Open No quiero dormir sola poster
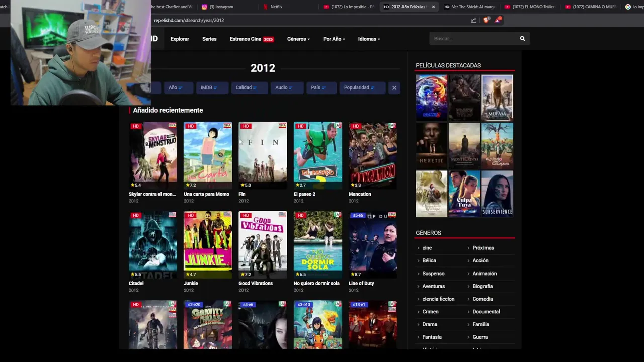644x362 pixels. [x=318, y=244]
